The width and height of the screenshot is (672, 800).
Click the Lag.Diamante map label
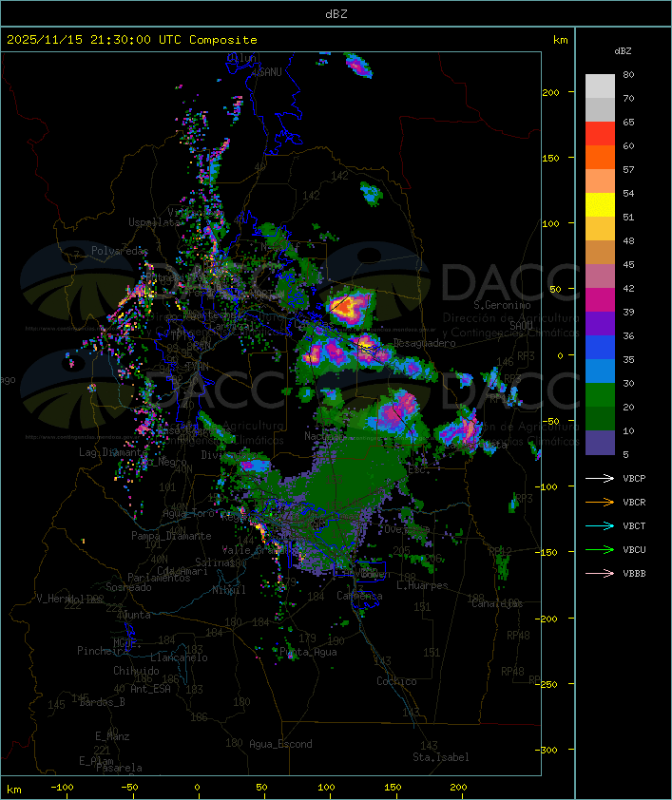point(113,452)
